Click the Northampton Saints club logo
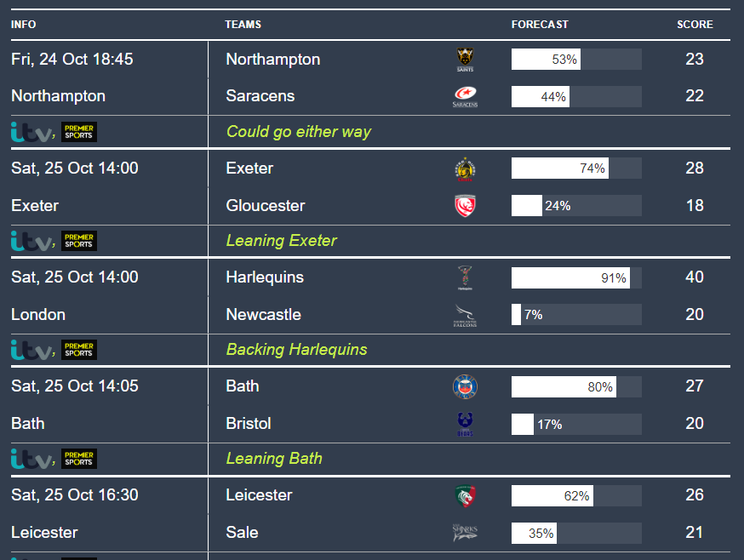 465,59
